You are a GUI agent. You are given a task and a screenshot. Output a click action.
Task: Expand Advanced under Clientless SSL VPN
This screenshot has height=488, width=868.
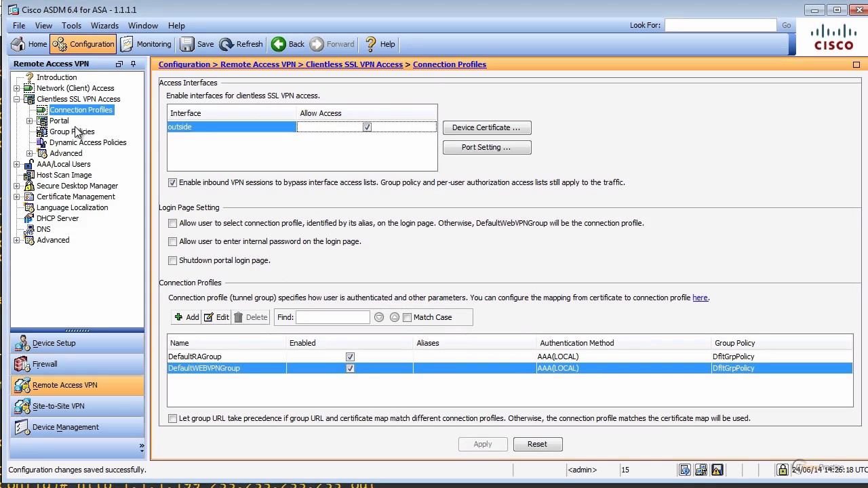point(29,153)
